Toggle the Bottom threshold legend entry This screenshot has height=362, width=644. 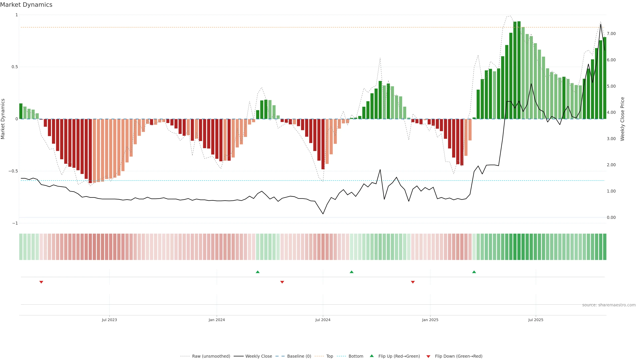tap(356, 356)
